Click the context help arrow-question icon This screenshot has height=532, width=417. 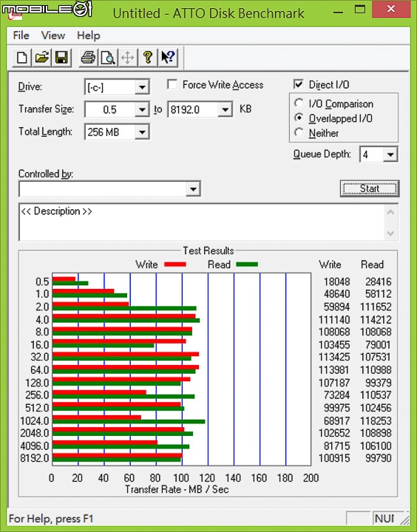click(168, 58)
